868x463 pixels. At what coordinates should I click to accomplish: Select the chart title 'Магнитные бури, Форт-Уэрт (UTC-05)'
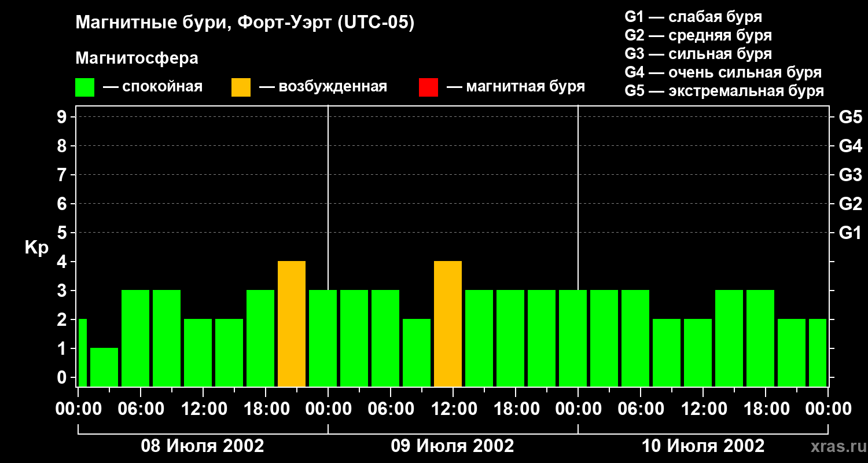245,23
